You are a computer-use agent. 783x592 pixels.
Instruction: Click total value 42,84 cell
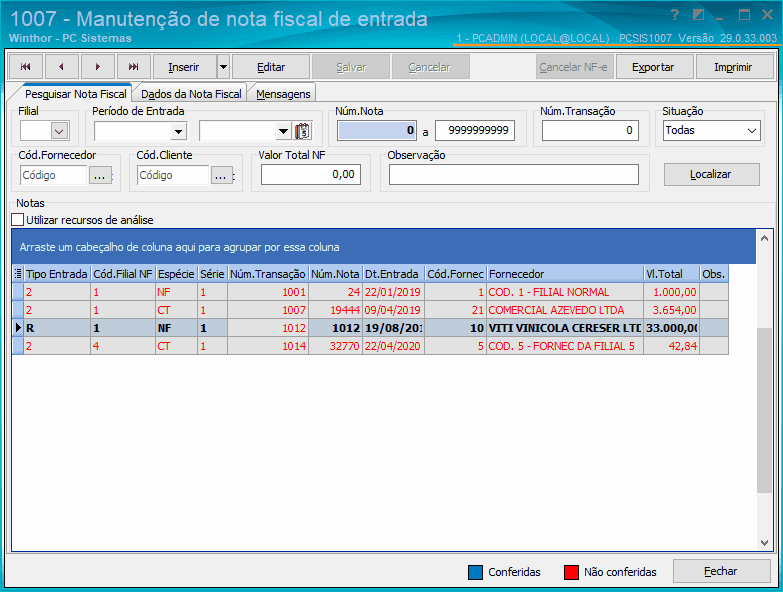coord(671,346)
